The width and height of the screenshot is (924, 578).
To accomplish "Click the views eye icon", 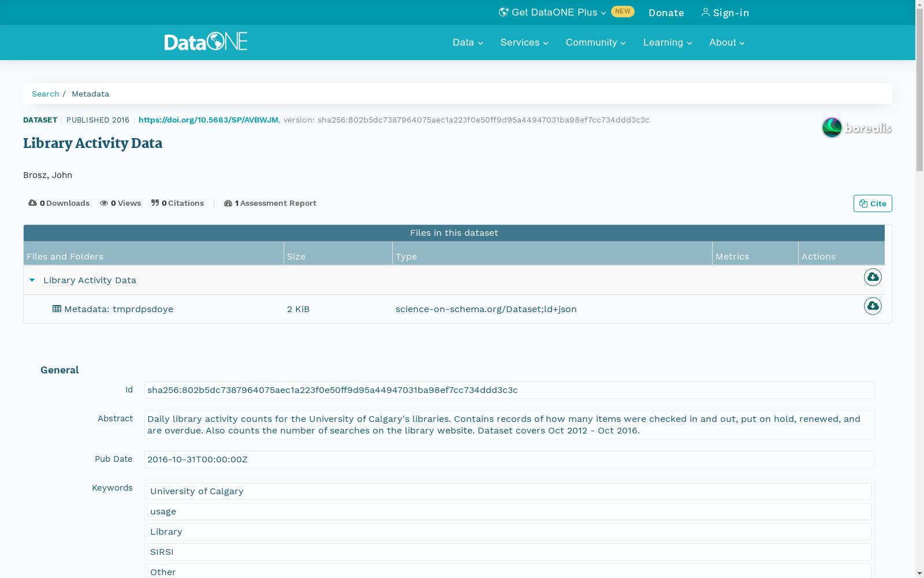I will (x=104, y=203).
